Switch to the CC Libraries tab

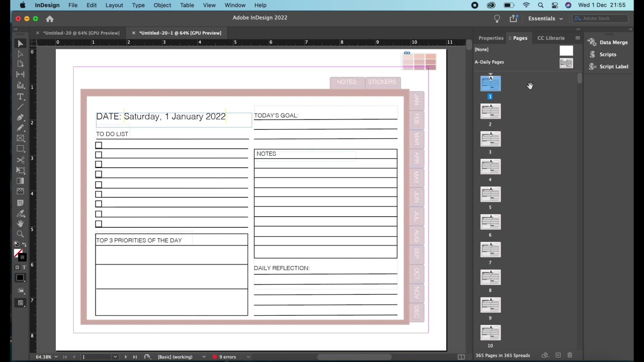pyautogui.click(x=551, y=38)
